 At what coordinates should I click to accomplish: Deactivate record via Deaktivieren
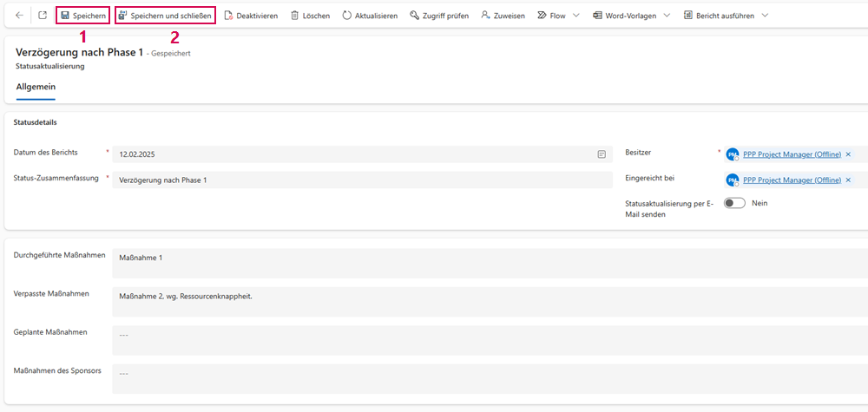click(251, 16)
